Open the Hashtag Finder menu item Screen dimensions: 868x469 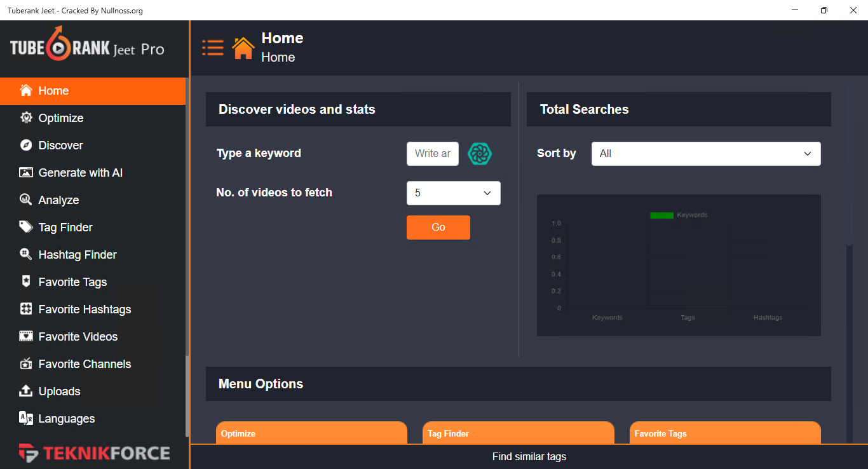point(93,255)
